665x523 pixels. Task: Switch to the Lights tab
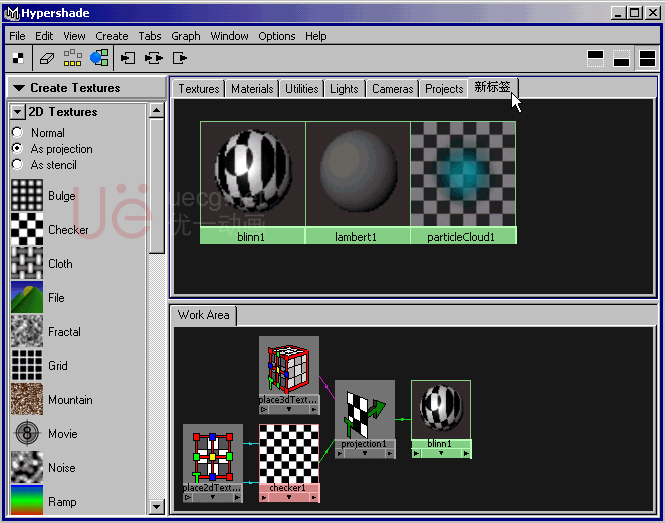344,89
